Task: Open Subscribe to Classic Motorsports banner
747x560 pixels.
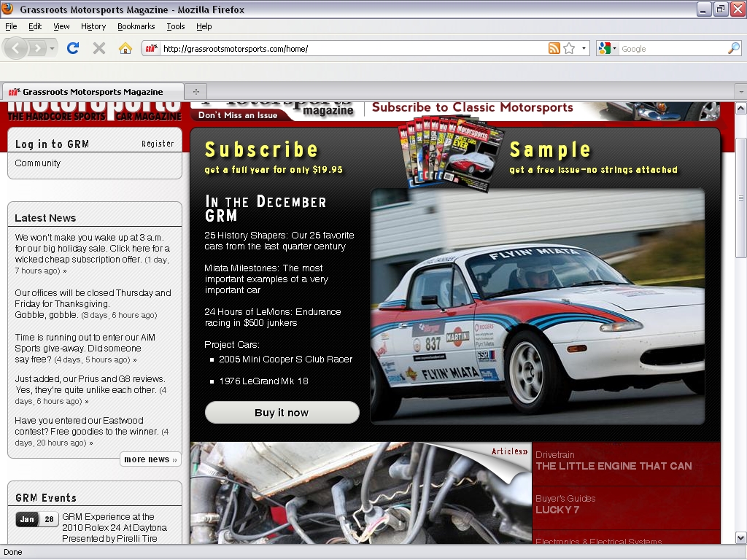Action: [472, 108]
